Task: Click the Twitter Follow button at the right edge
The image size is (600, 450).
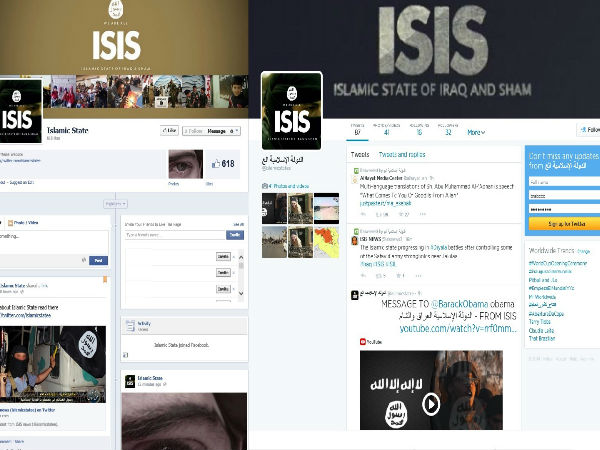Action: tap(590, 130)
